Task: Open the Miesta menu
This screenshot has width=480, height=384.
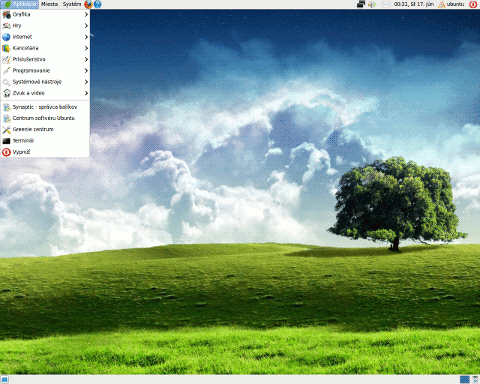Action: pos(49,4)
